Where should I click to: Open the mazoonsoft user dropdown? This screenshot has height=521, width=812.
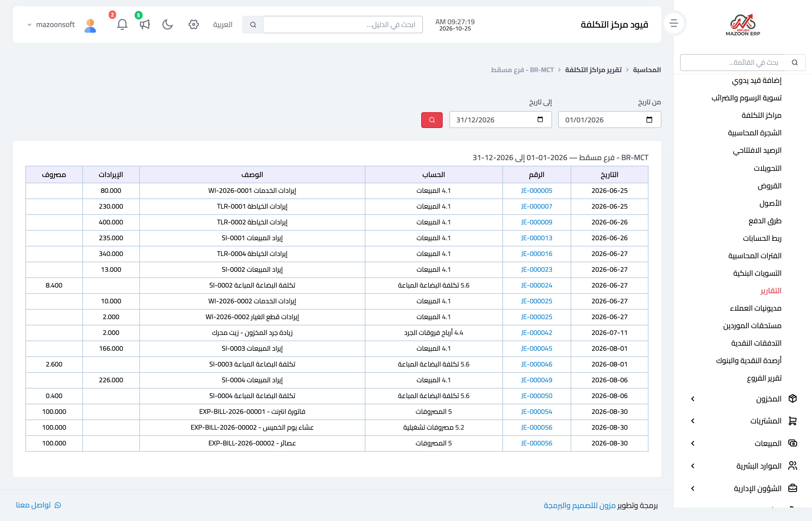[x=51, y=25]
